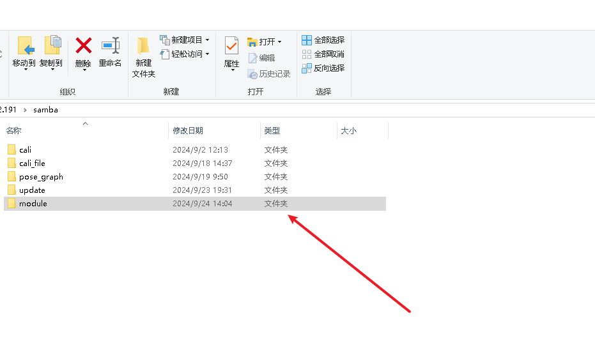Click the samba breadcrumb in address bar
The image size is (595, 364).
point(45,110)
